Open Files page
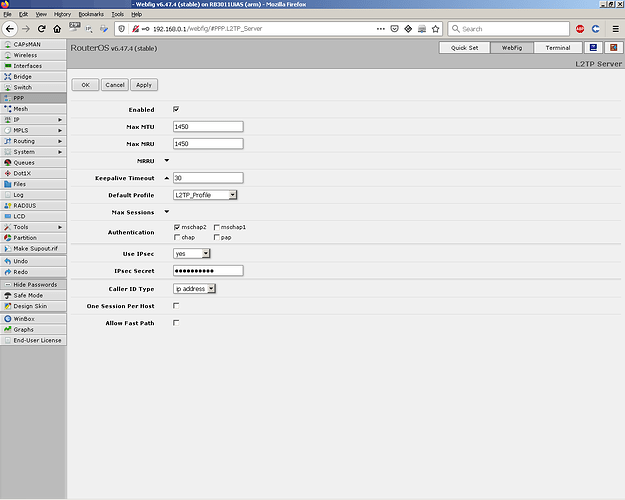This screenshot has width=625, height=500. [33, 184]
